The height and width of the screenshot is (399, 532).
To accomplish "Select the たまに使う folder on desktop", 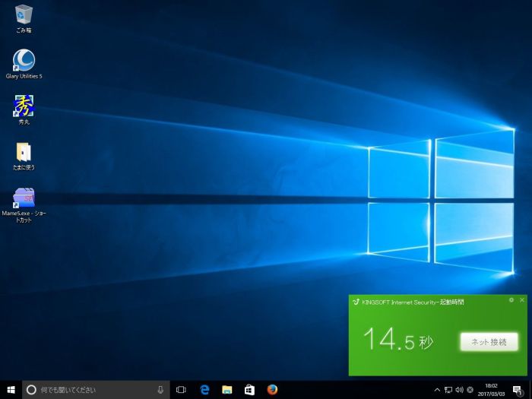I will (x=24, y=151).
